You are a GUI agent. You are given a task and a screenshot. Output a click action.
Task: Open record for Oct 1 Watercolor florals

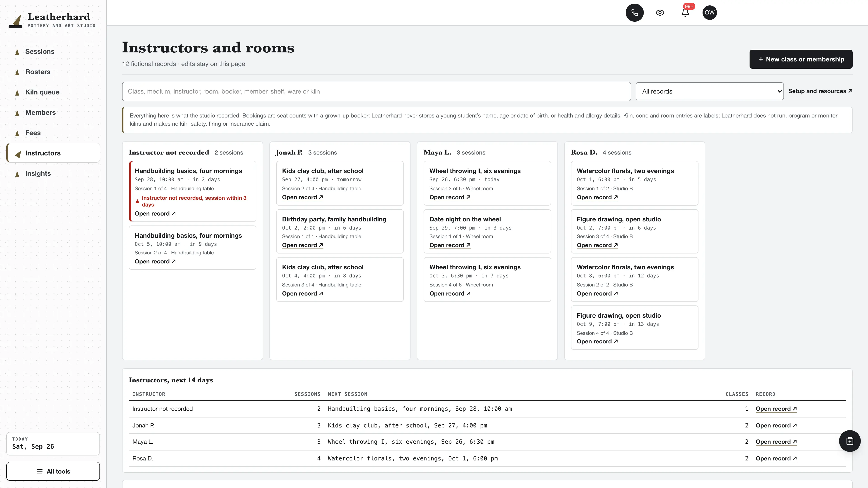click(597, 197)
